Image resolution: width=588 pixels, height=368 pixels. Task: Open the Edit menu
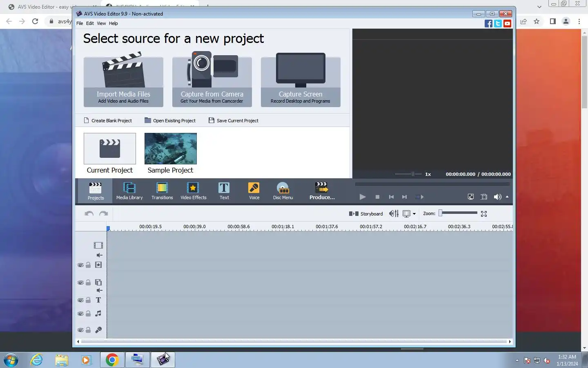pyautogui.click(x=90, y=23)
